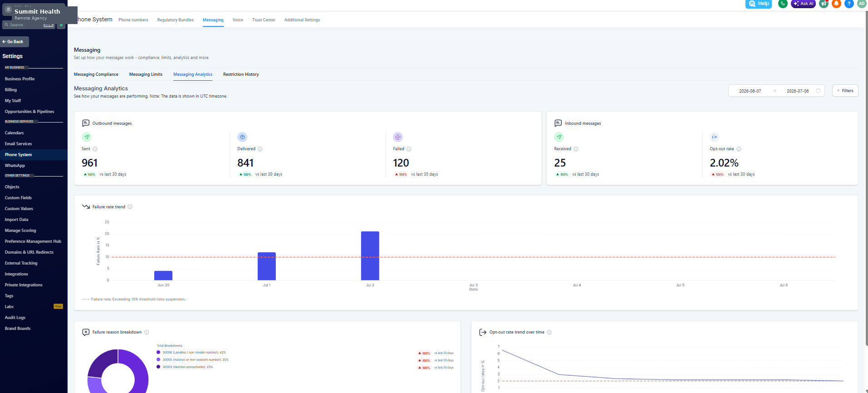868x393 pixels.
Task: Click legend swatch for 30003 Number unreachable
Action: pyautogui.click(x=158, y=367)
